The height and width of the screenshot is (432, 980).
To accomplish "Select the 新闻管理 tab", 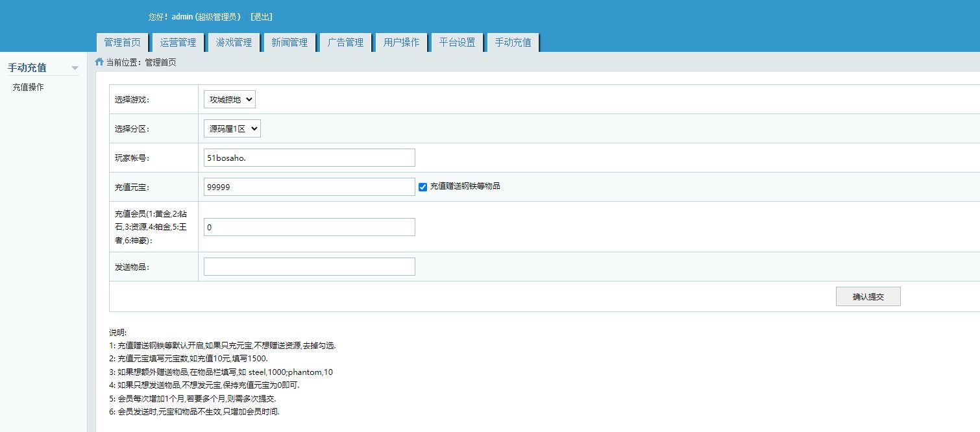I will 289,43.
